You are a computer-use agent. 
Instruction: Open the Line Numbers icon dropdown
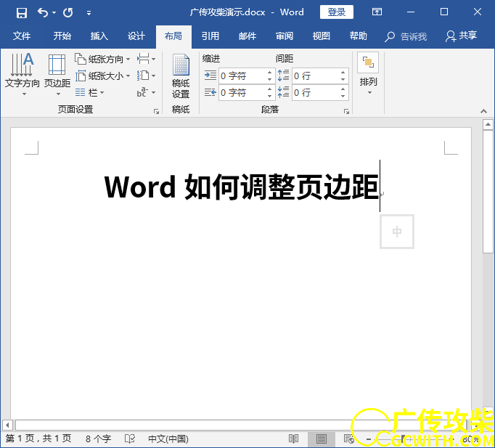click(146, 76)
